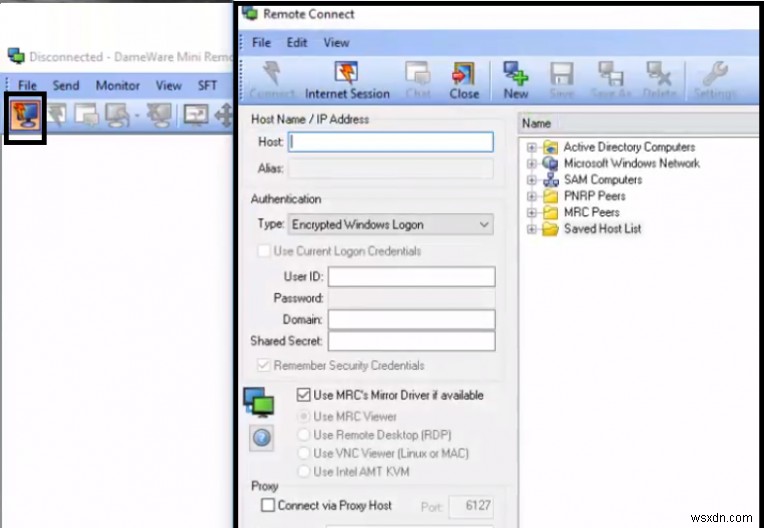764x528 pixels.
Task: Expand Active Directory Computers node
Action: (x=532, y=147)
